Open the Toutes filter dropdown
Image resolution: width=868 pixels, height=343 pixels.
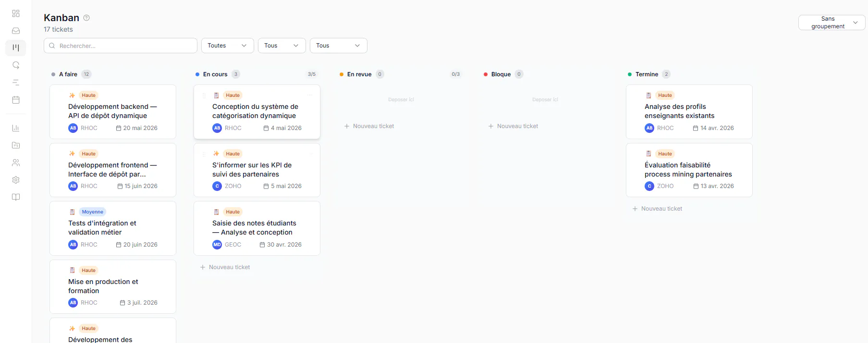coord(227,46)
